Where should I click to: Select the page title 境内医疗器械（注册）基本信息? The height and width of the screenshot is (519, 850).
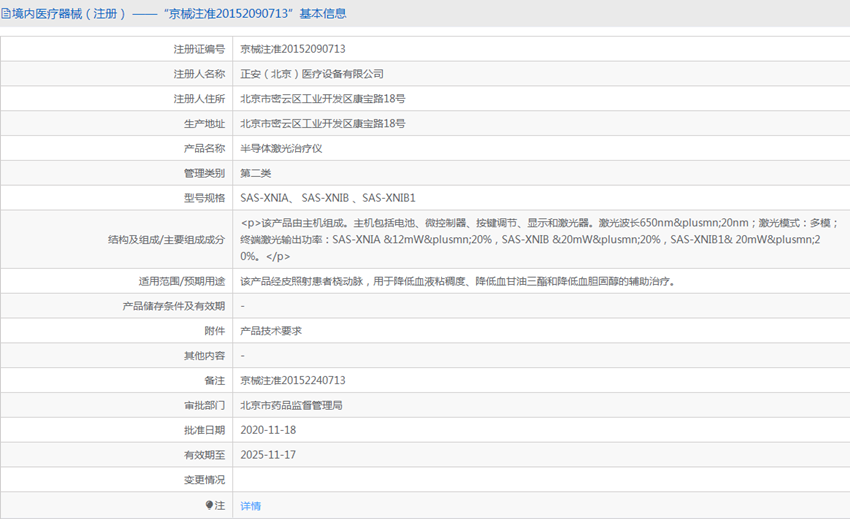179,14
